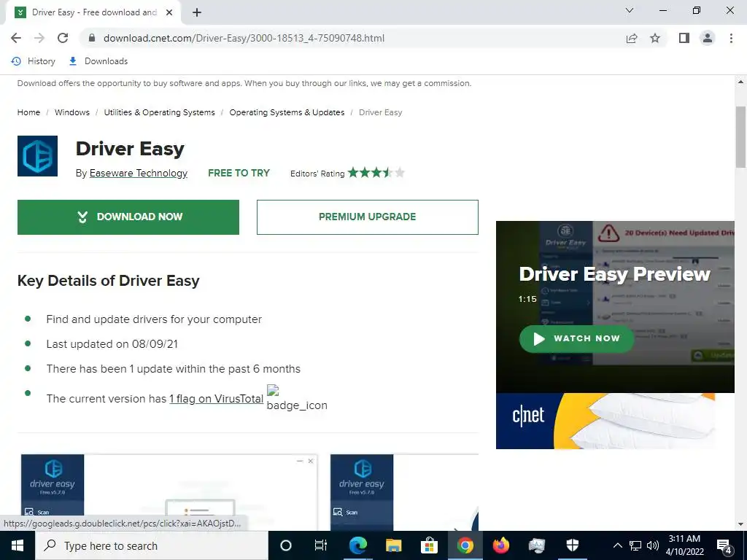Open the notification center icon
747x560 pixels.
(724, 545)
